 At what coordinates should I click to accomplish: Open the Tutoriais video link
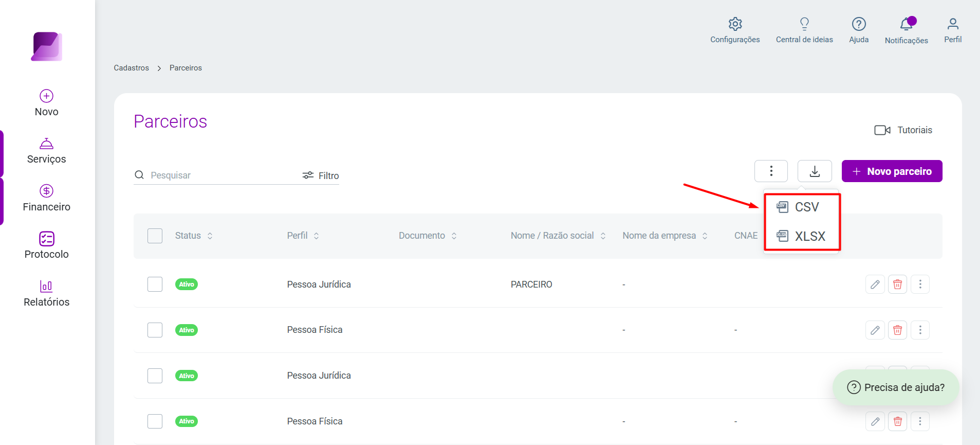pyautogui.click(x=903, y=130)
